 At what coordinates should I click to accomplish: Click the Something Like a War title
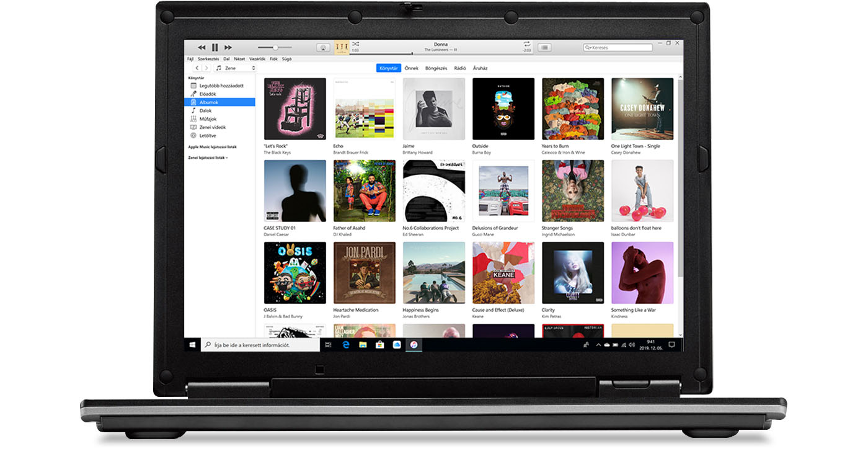(x=634, y=310)
